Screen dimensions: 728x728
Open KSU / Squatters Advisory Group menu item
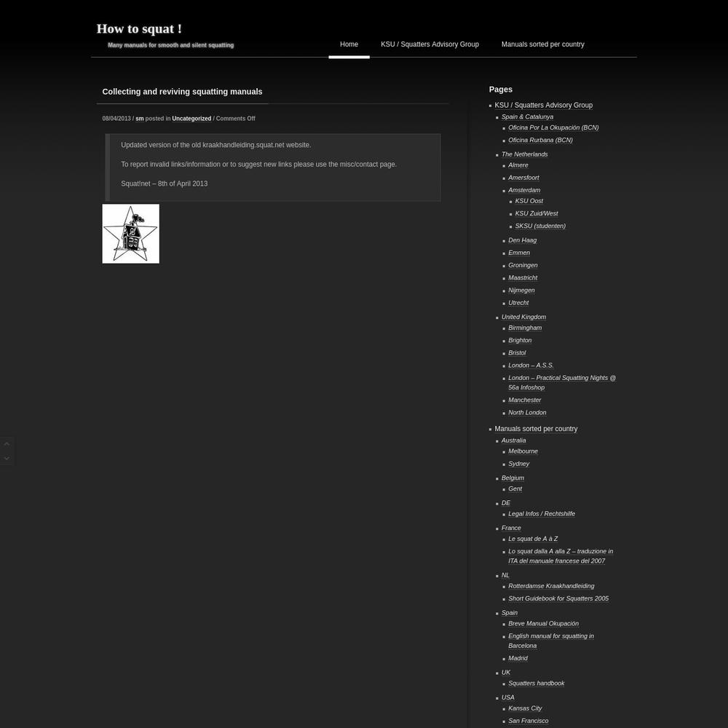430,44
